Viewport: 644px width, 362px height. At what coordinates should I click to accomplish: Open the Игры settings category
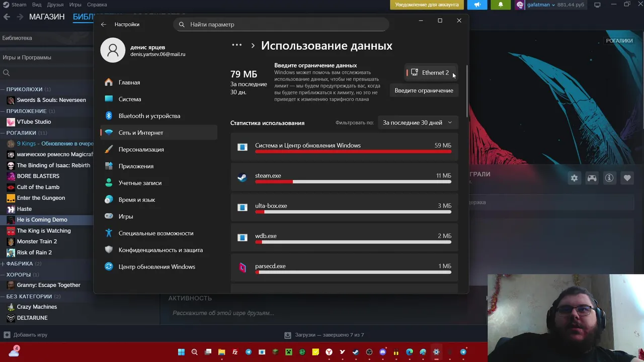(158, 216)
